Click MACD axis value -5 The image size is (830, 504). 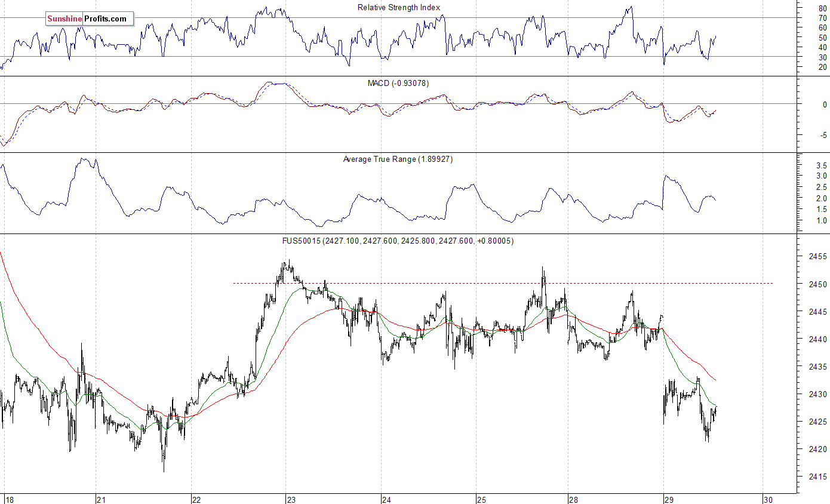[x=823, y=136]
